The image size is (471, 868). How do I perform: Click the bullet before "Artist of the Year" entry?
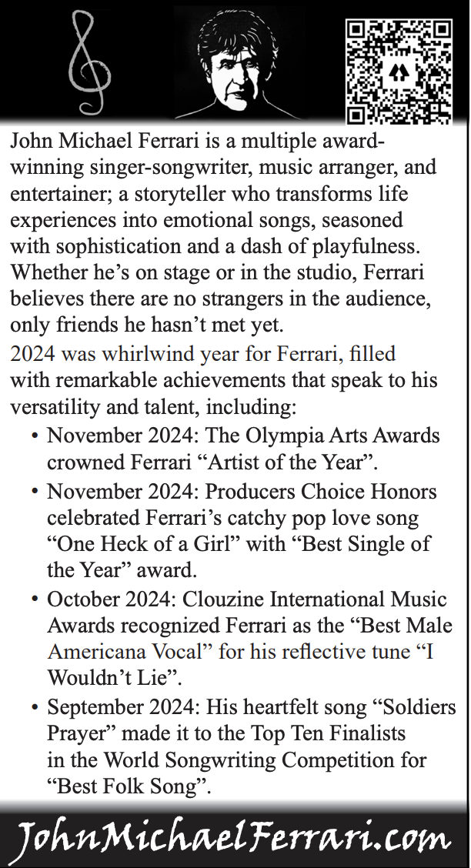click(35, 436)
